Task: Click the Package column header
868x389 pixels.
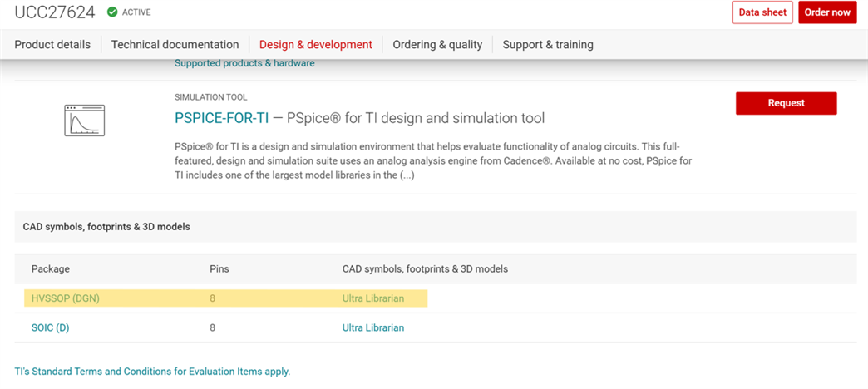Action: (51, 269)
